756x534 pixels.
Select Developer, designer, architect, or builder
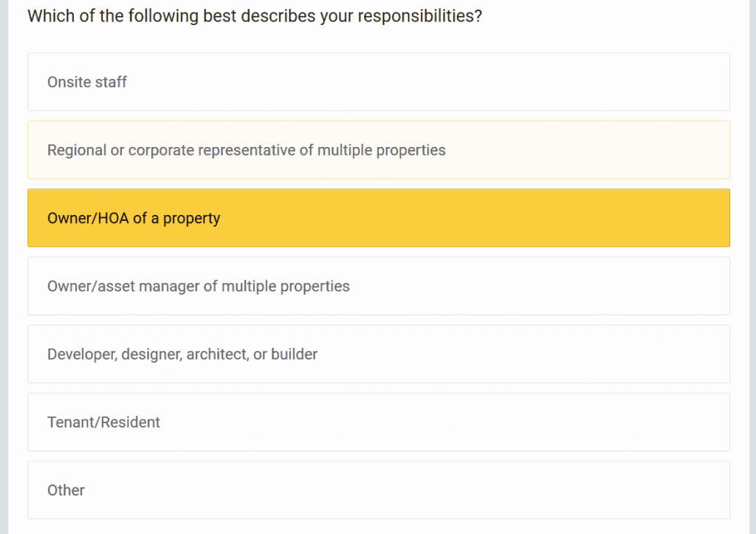pyautogui.click(x=379, y=354)
